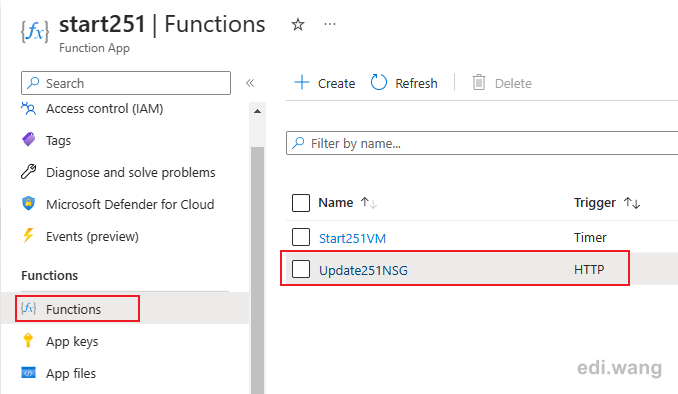This screenshot has height=394, width=678.
Task: Sort by Trigger column arrows
Action: pyautogui.click(x=632, y=202)
